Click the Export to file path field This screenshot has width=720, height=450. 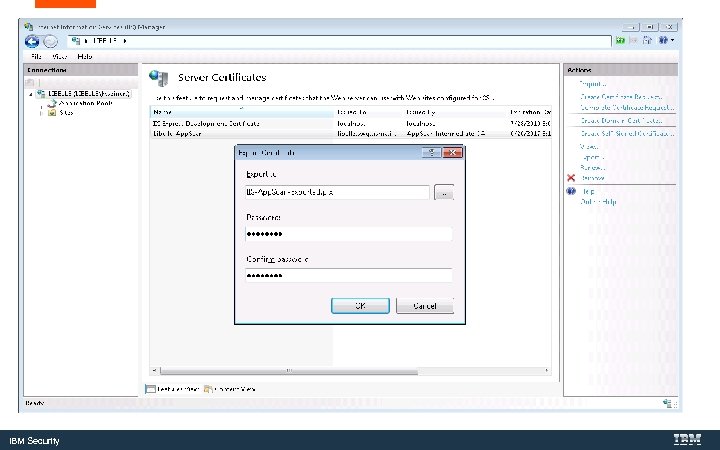pos(338,192)
